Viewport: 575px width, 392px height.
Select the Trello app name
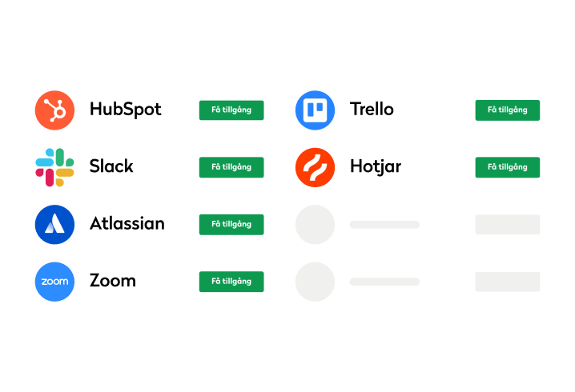point(372,109)
